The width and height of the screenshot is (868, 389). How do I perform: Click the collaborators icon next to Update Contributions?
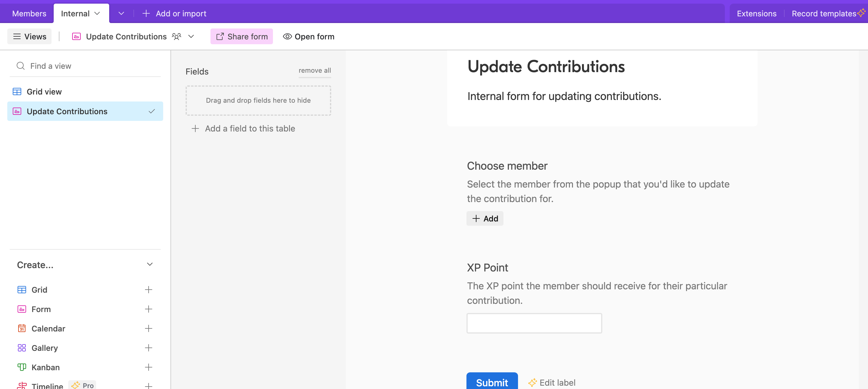tap(177, 36)
